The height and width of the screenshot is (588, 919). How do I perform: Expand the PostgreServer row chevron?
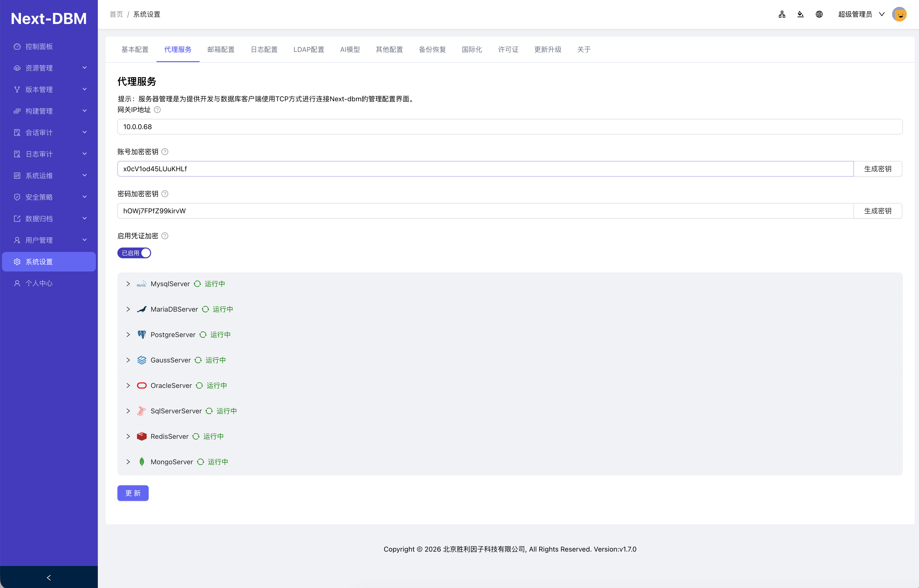click(x=128, y=334)
